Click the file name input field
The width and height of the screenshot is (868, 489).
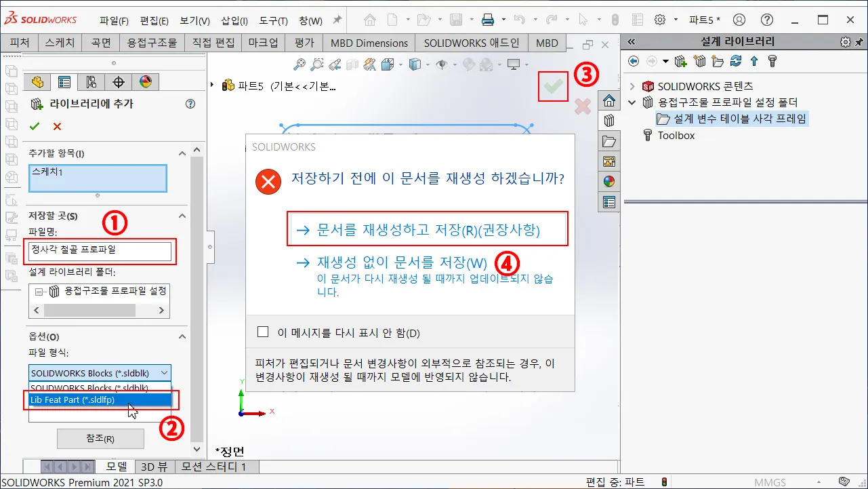[100, 250]
